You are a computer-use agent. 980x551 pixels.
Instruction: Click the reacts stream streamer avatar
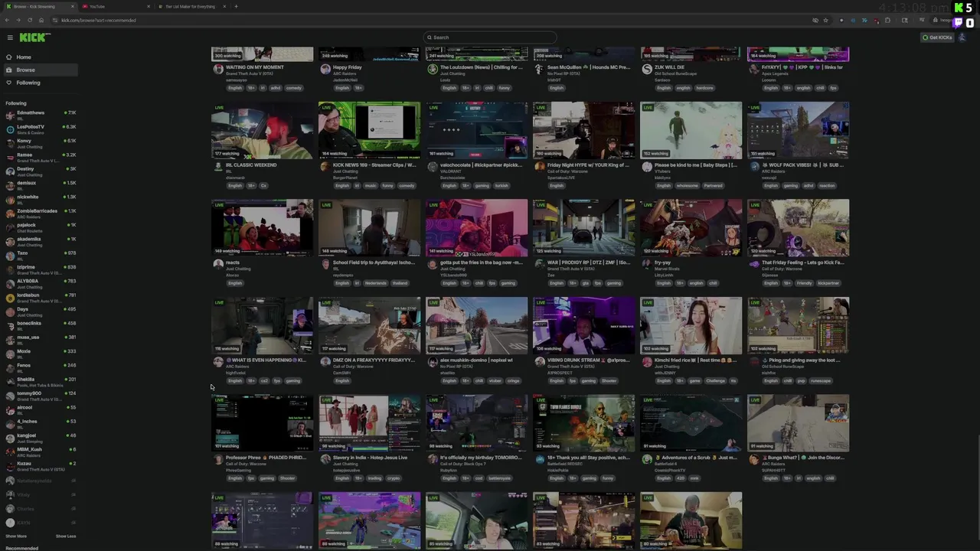218,264
